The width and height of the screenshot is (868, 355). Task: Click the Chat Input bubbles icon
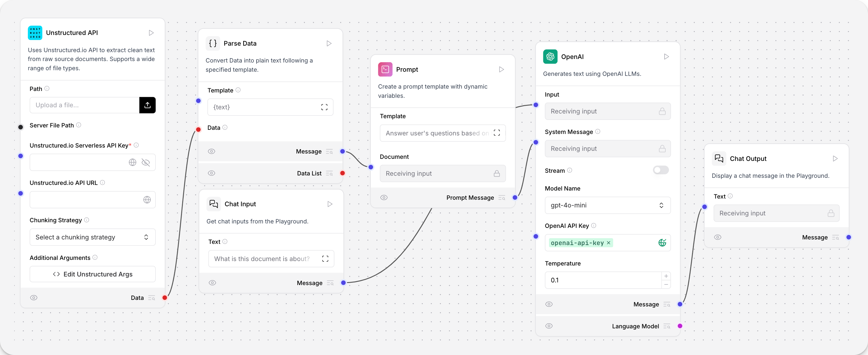click(x=214, y=204)
